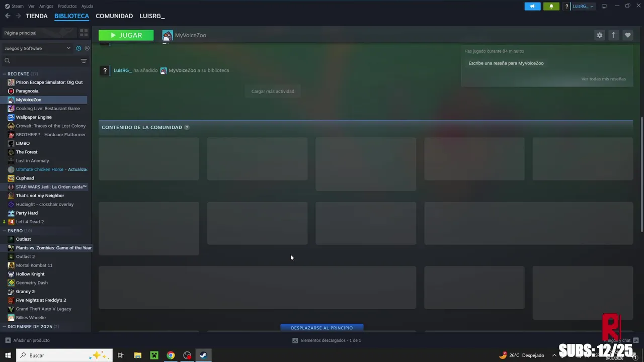Click the upward arrow icon beside the settings gear
This screenshot has width=644, height=362.
613,35
